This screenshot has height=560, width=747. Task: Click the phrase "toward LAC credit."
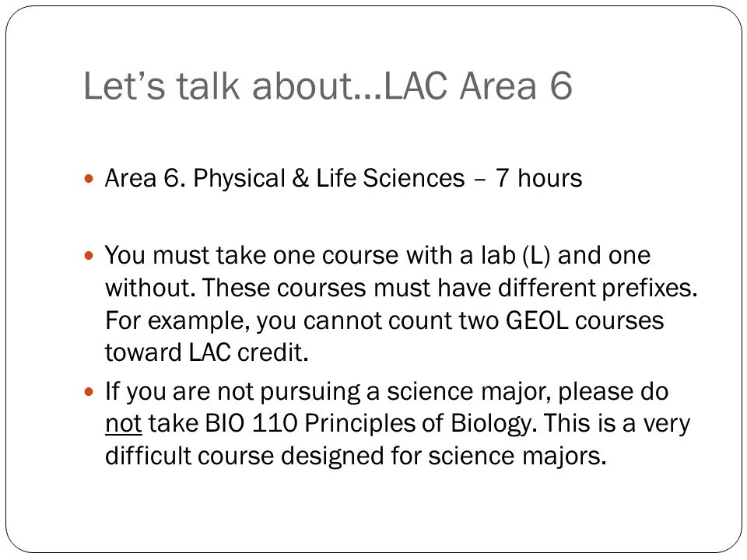(x=207, y=352)
